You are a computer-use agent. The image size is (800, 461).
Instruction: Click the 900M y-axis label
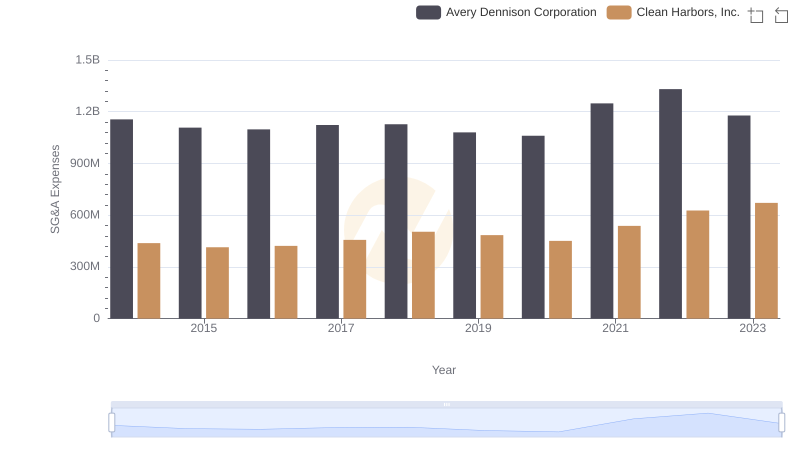point(85,163)
